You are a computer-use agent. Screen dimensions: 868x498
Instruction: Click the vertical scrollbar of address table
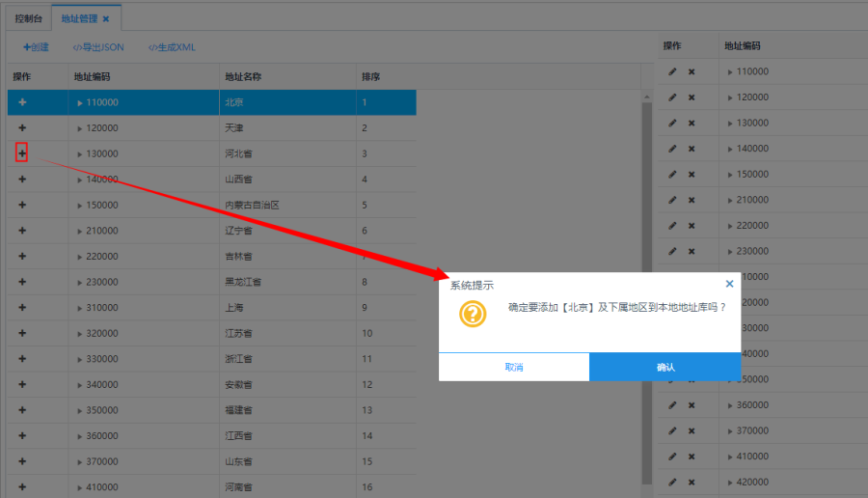pyautogui.click(x=646, y=290)
